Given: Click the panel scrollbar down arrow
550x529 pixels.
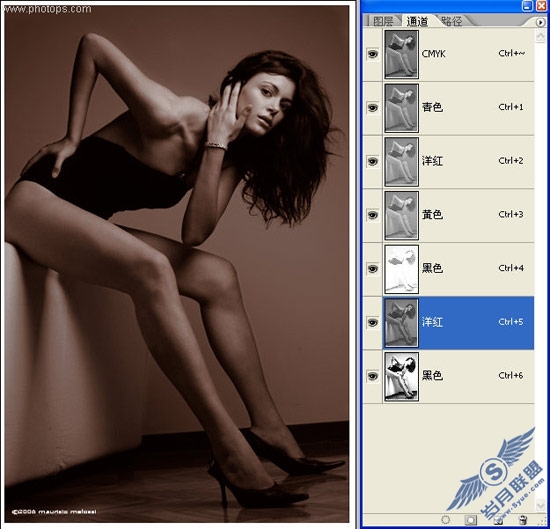Looking at the screenshot, I should point(541,504).
